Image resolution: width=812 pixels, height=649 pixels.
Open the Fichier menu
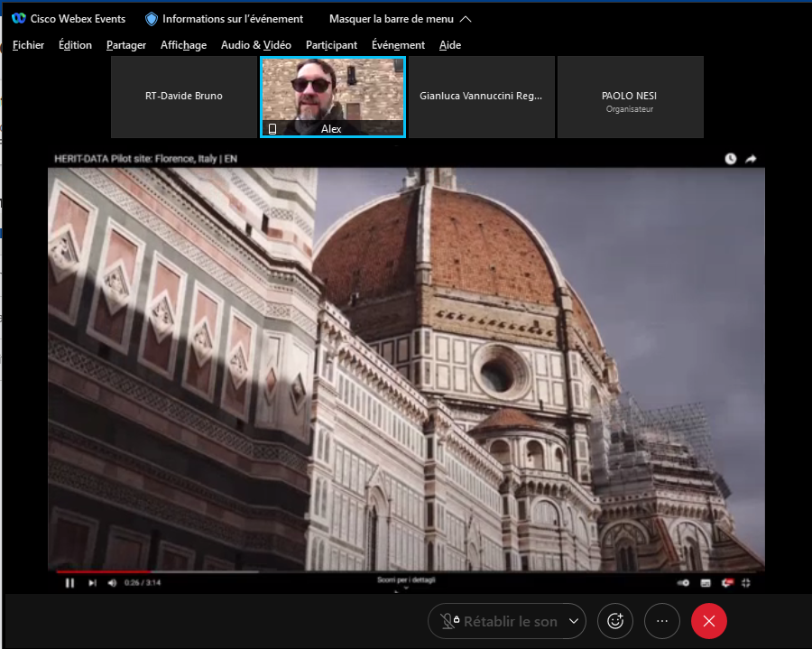coord(28,45)
